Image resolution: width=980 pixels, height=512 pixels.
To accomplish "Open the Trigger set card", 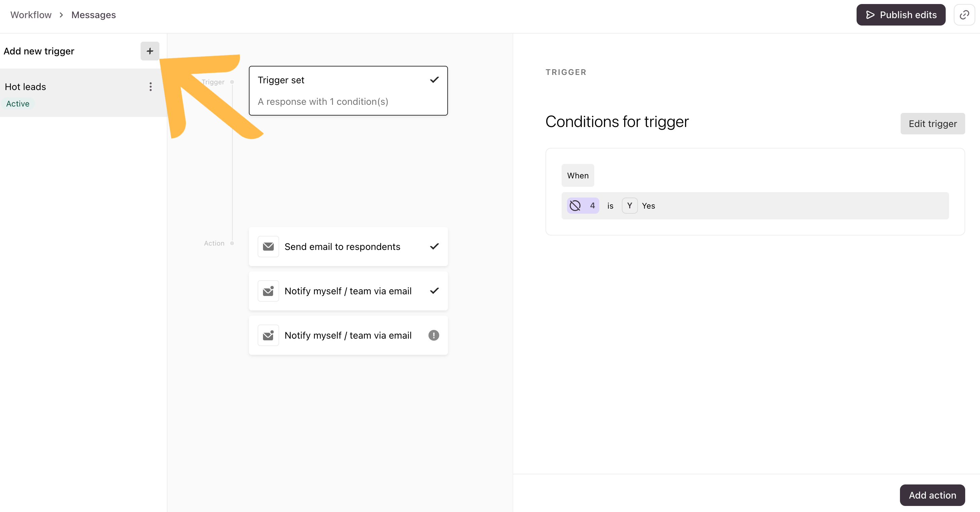I will (x=348, y=90).
